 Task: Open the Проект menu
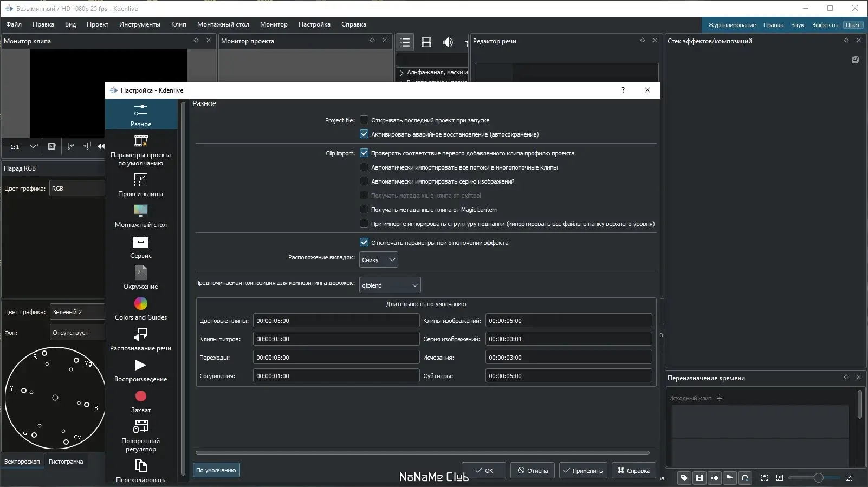click(x=98, y=24)
